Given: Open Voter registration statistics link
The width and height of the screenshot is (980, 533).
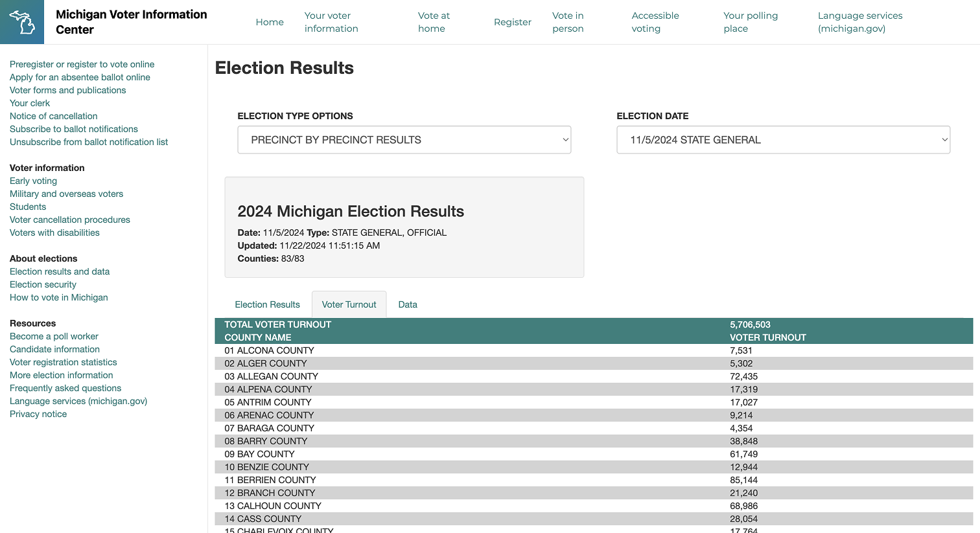Looking at the screenshot, I should click(x=64, y=362).
